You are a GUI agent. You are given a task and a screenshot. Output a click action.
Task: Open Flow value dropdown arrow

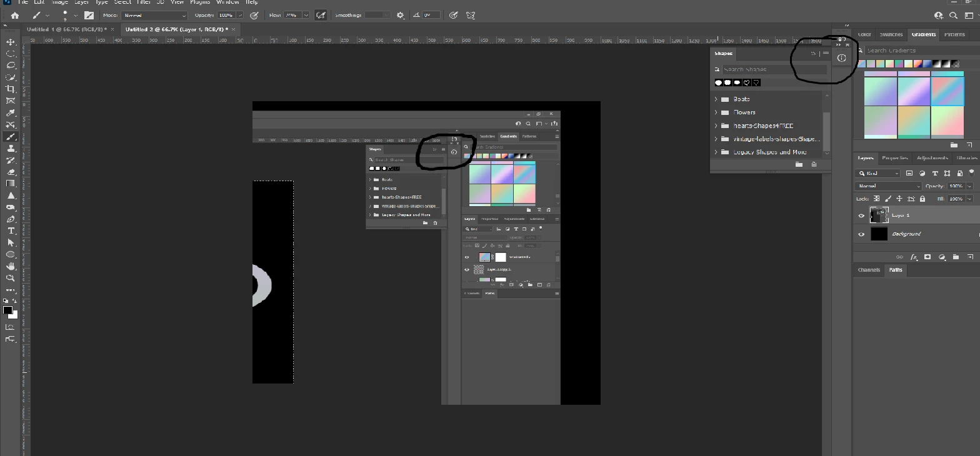306,16
